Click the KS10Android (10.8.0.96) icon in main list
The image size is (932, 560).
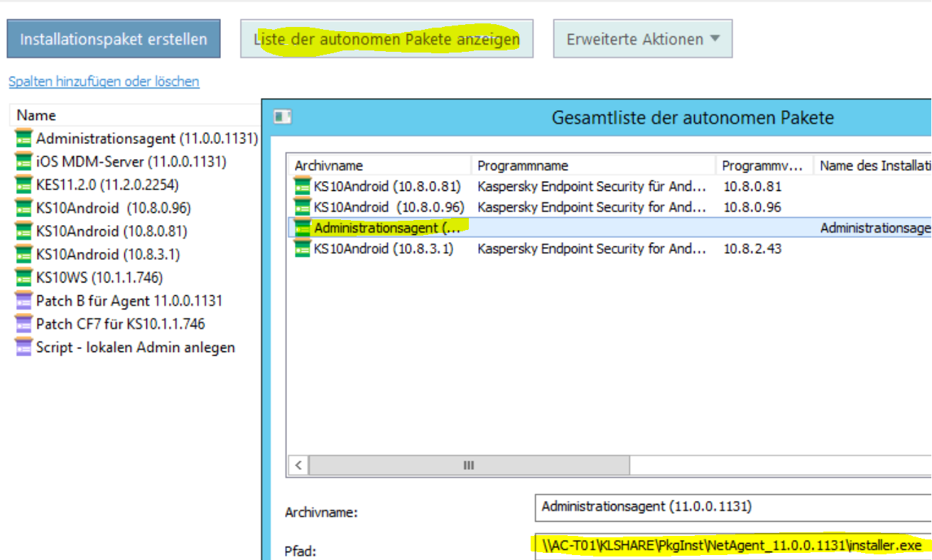pos(23,209)
